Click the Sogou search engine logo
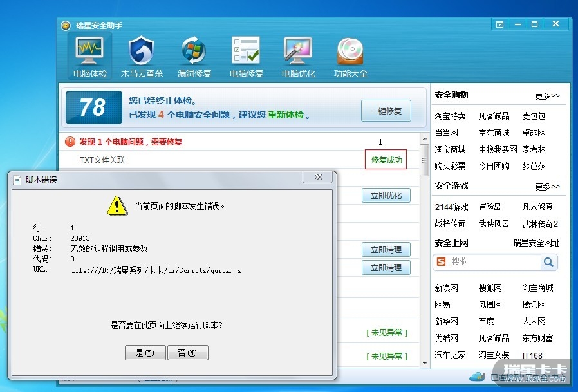578x392 pixels. pyautogui.click(x=441, y=262)
